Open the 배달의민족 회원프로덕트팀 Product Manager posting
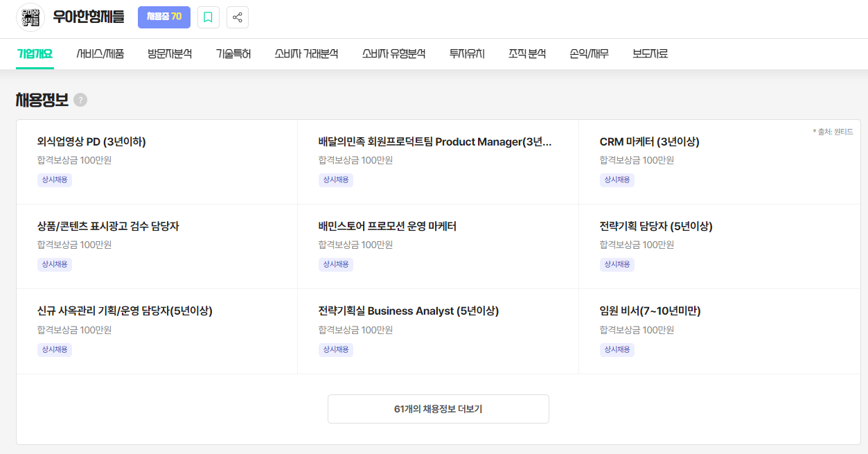Viewport: 868px width, 454px height. pos(435,142)
